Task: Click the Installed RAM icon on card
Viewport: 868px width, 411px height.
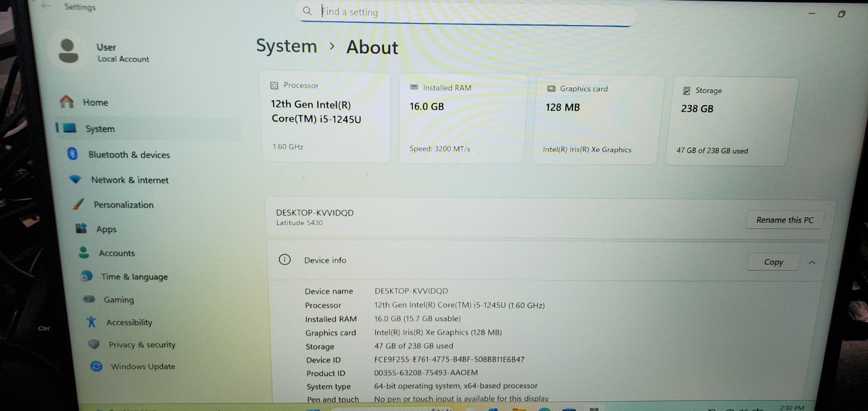Action: tap(414, 87)
